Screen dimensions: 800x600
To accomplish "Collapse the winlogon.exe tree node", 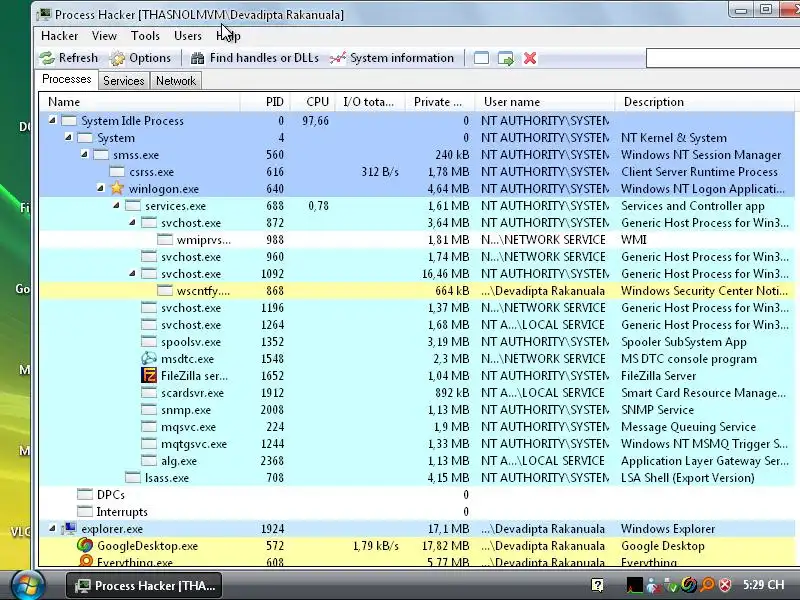I will pyautogui.click(x=101, y=189).
